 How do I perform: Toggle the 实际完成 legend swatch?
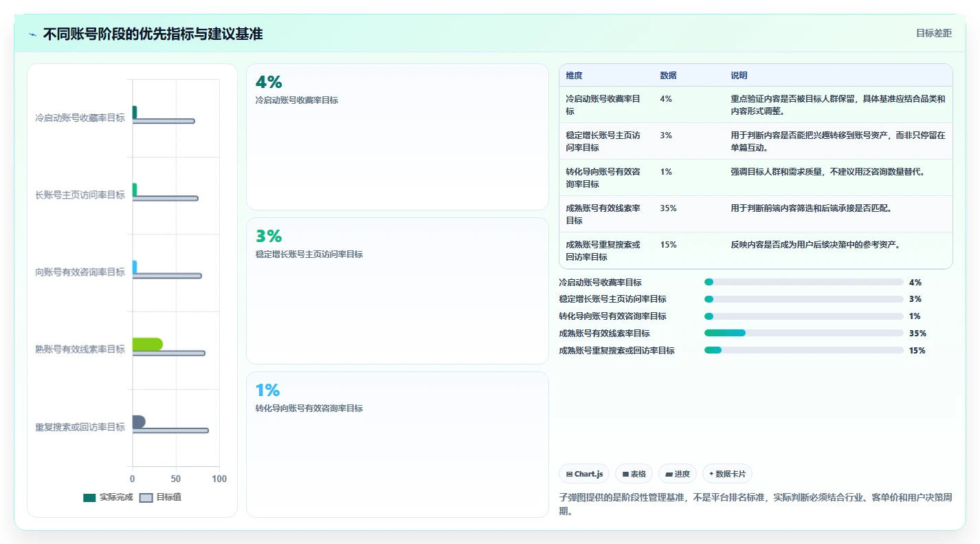[89, 497]
